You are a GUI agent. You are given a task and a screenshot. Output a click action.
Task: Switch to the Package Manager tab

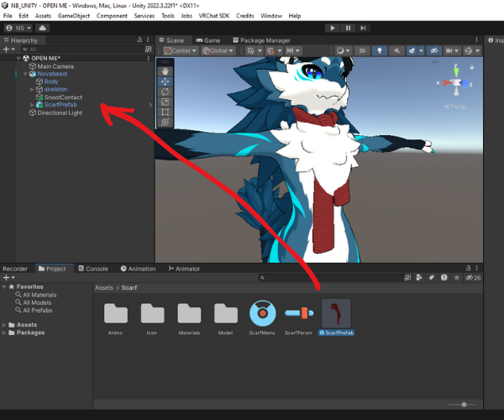click(x=261, y=40)
